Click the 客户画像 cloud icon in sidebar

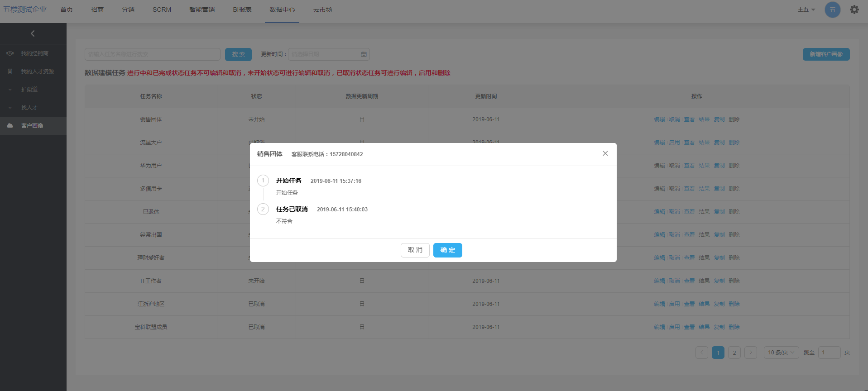pyautogui.click(x=10, y=126)
